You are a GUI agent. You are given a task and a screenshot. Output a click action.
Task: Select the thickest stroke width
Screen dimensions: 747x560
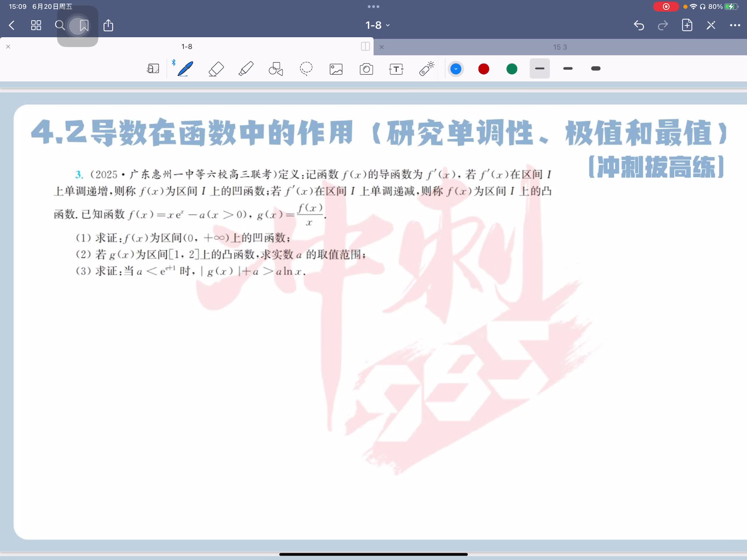(x=596, y=69)
